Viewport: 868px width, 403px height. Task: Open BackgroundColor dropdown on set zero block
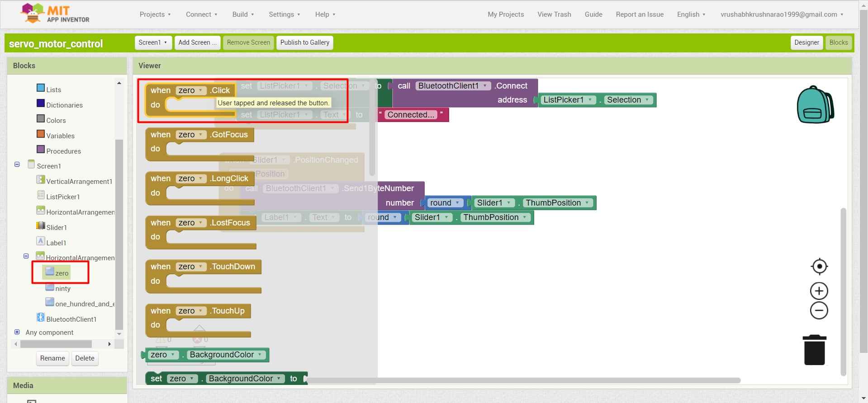[x=245, y=379]
